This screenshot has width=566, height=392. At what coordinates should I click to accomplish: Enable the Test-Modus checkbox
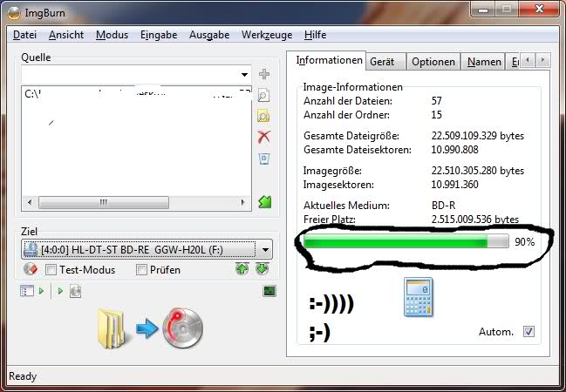tap(51, 269)
